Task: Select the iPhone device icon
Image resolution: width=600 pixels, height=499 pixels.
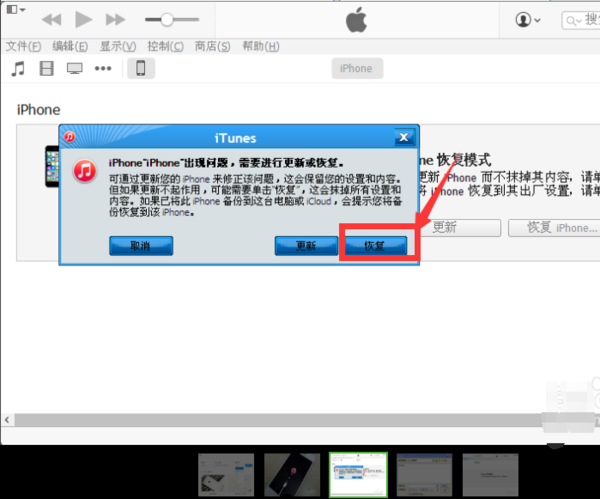Action: pyautogui.click(x=141, y=68)
